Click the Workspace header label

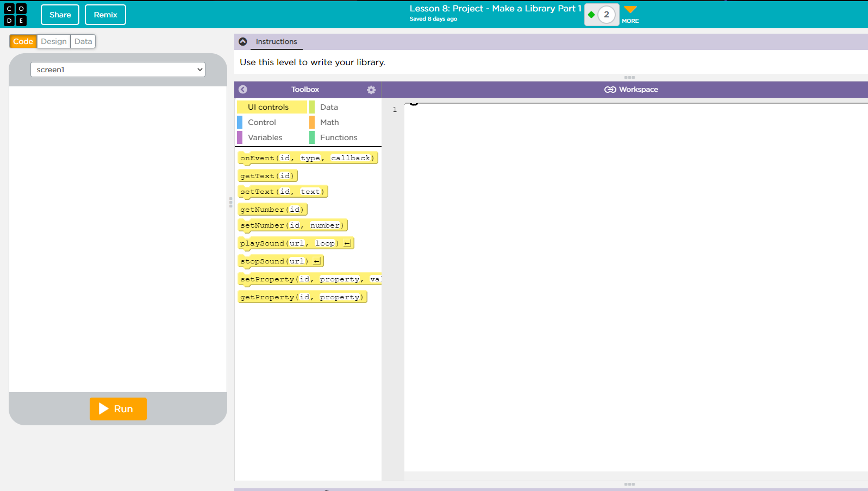[639, 90]
